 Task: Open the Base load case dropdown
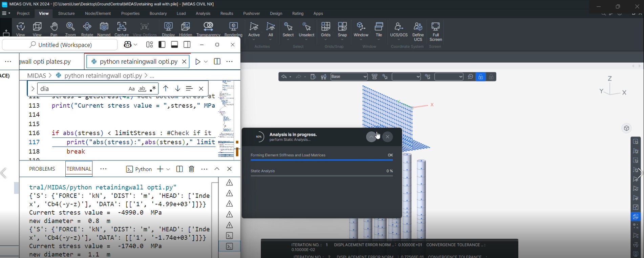[349, 77]
